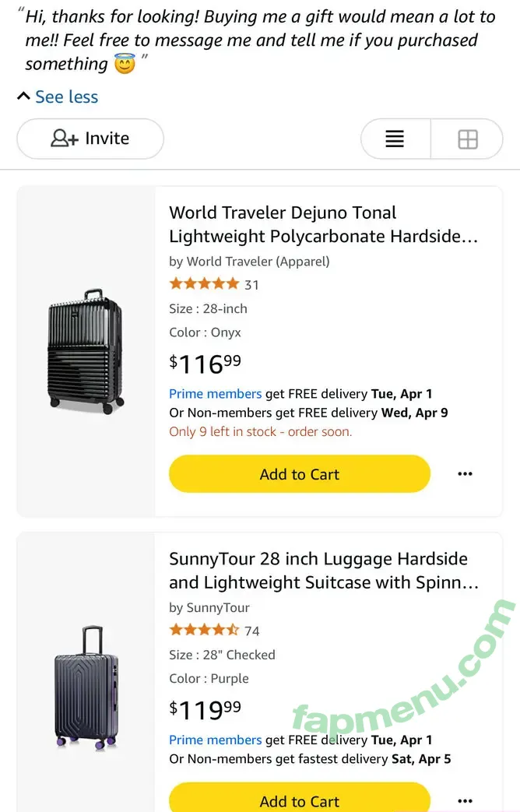Click the smiling halo emoji in message
This screenshot has height=812, width=520.
(x=125, y=64)
